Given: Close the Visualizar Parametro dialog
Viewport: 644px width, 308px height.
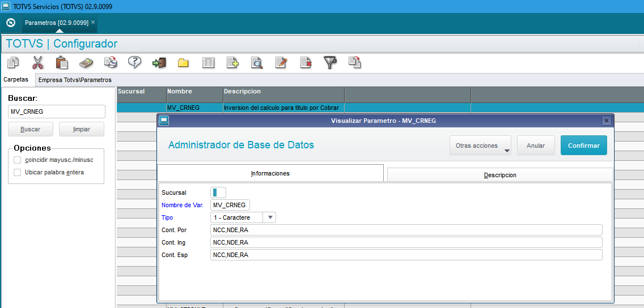Looking at the screenshot, I should 606,121.
